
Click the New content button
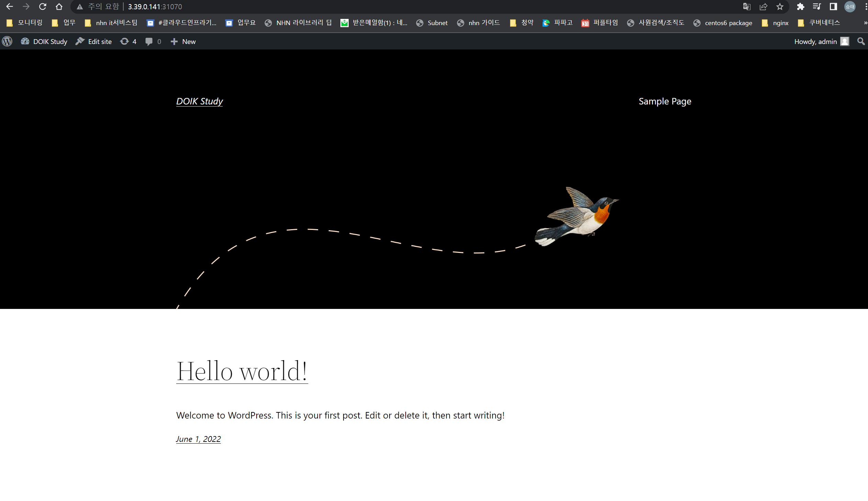point(183,41)
